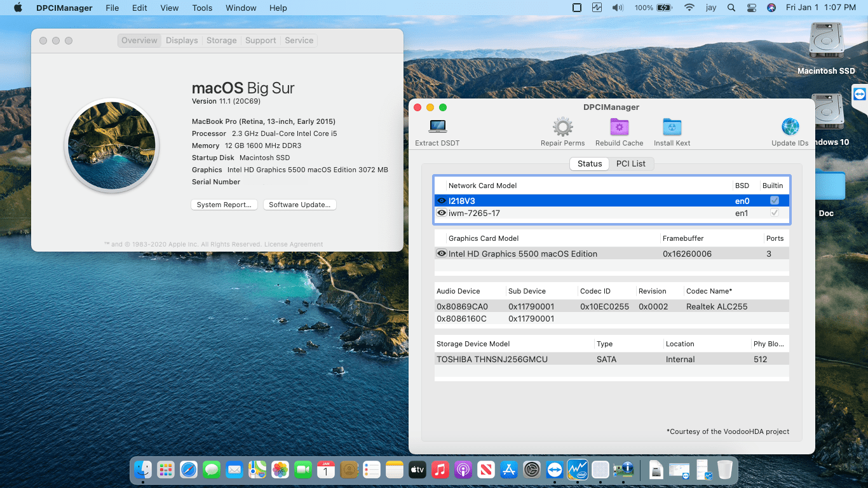
Task: Click the battery 100% status in the menu bar
Action: (x=653, y=8)
